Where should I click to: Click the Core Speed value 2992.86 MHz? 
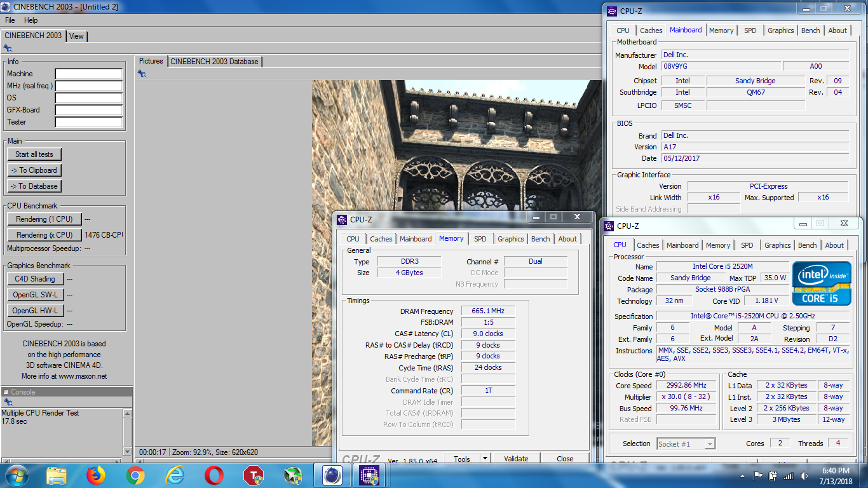(688, 386)
